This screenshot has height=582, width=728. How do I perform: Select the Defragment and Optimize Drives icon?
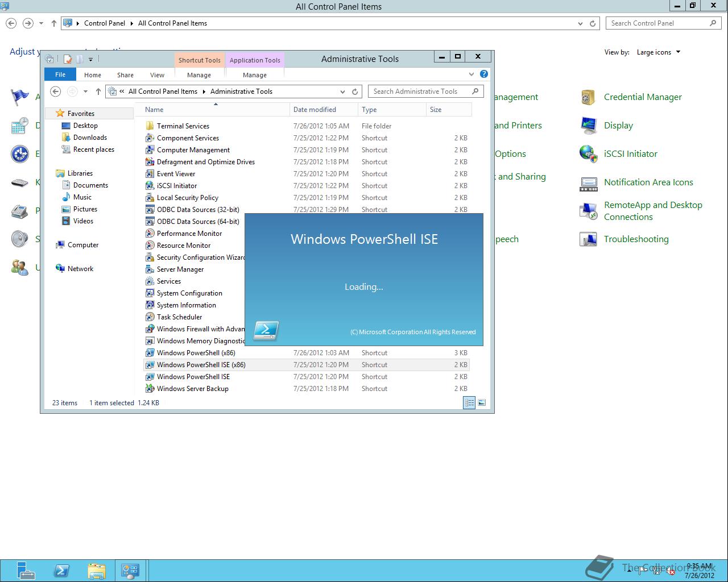pos(150,162)
